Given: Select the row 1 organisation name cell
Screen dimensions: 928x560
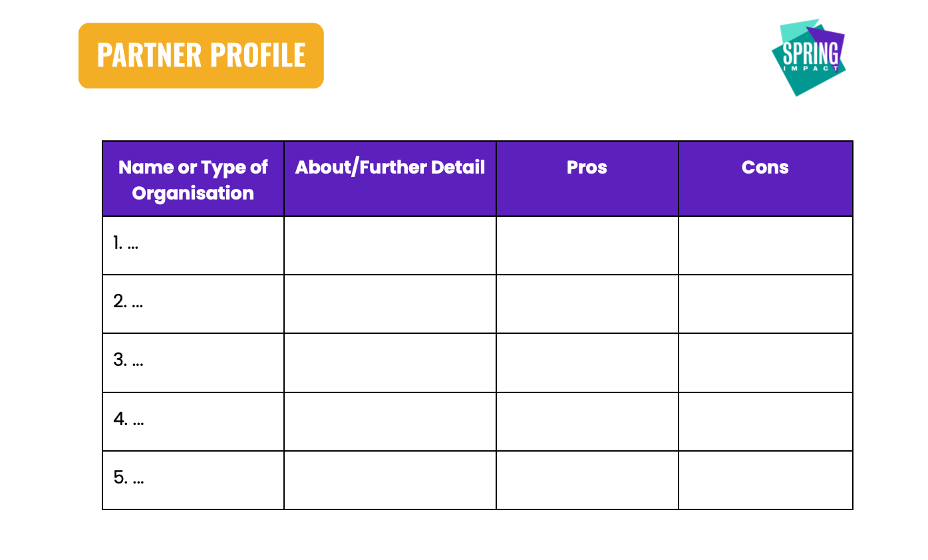Looking at the screenshot, I should (193, 245).
